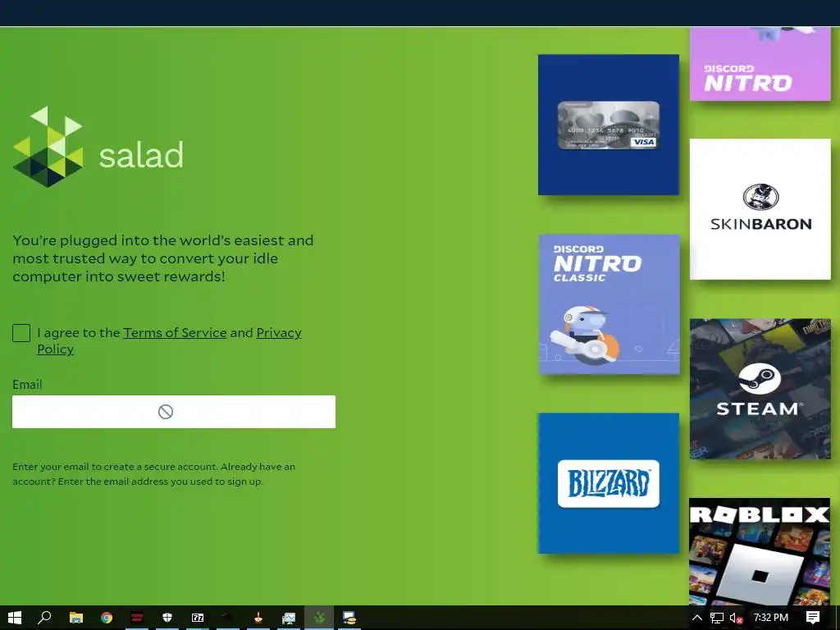Click the Email input field
840x630 pixels.
click(174, 412)
